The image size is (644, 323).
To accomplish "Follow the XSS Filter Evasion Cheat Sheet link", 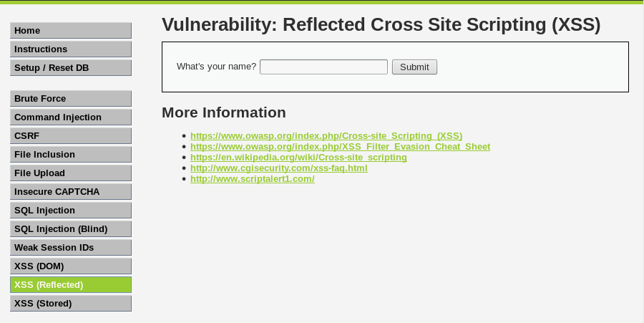I will (340, 147).
